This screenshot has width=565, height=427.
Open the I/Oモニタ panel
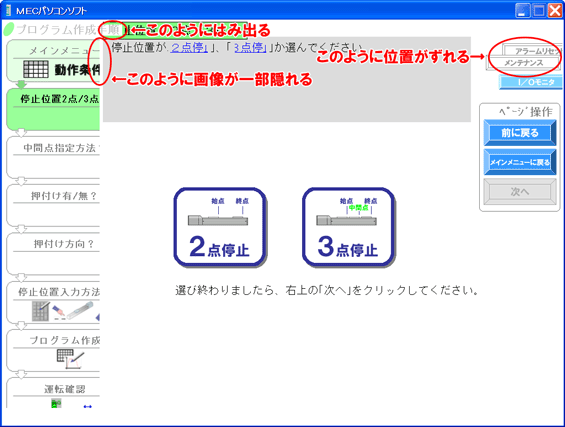(x=531, y=82)
